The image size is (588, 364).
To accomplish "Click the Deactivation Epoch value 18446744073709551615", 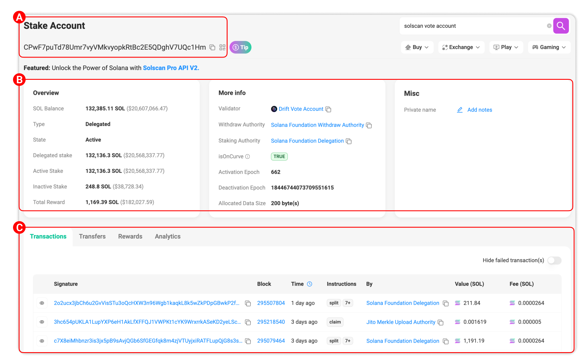I will pyautogui.click(x=302, y=188).
